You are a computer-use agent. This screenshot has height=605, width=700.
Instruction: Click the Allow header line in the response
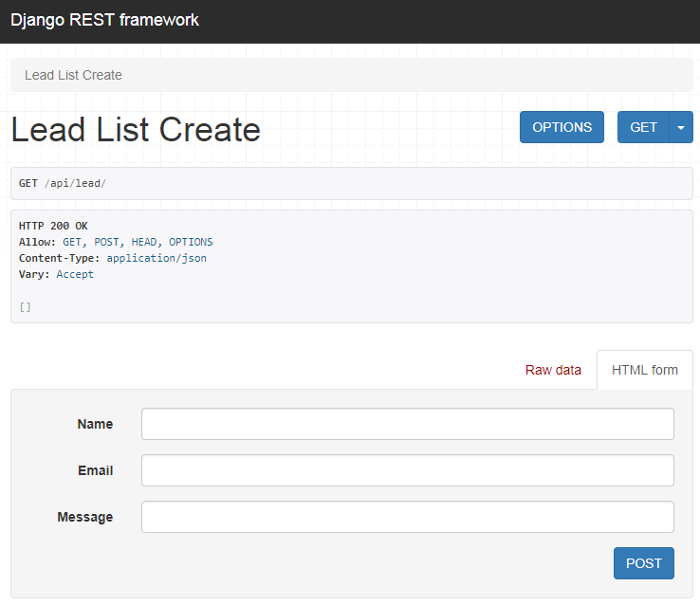tap(116, 242)
